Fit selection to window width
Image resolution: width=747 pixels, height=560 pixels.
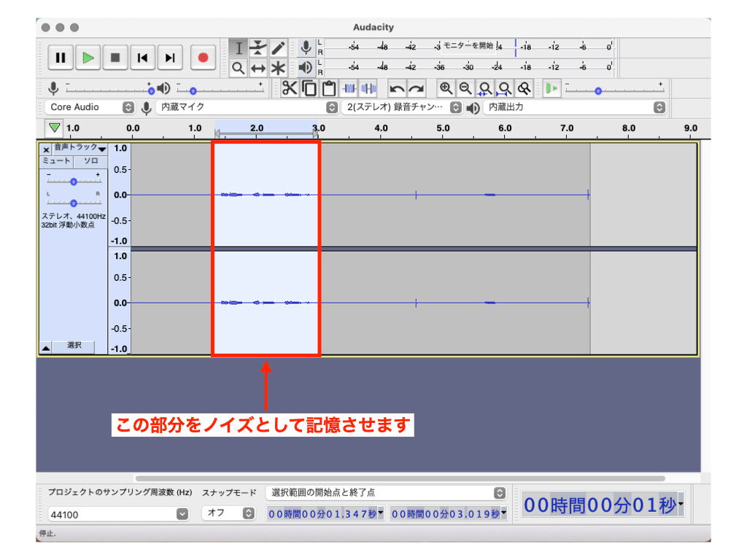485,88
